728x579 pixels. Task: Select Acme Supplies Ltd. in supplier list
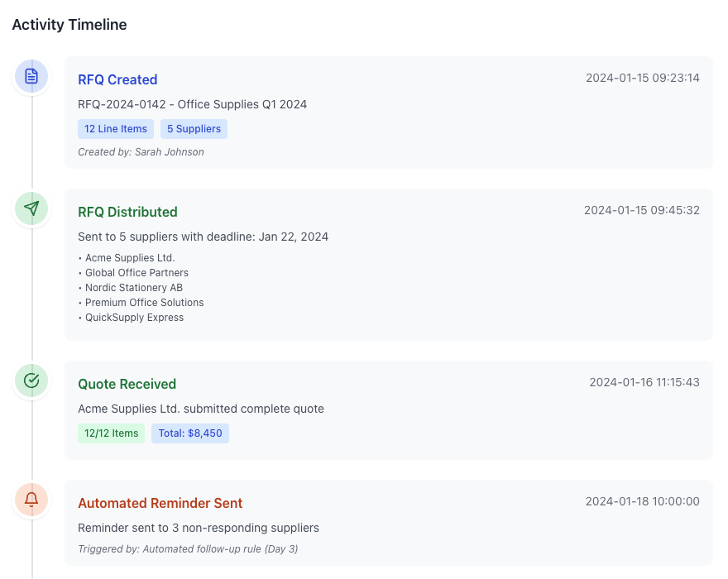point(130,258)
